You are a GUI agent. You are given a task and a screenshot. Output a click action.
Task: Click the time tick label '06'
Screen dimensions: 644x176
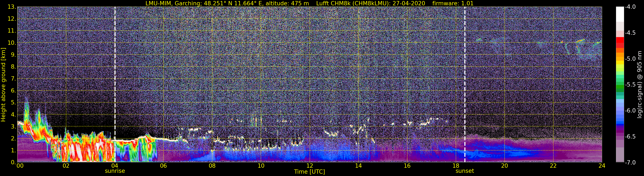pos(163,166)
